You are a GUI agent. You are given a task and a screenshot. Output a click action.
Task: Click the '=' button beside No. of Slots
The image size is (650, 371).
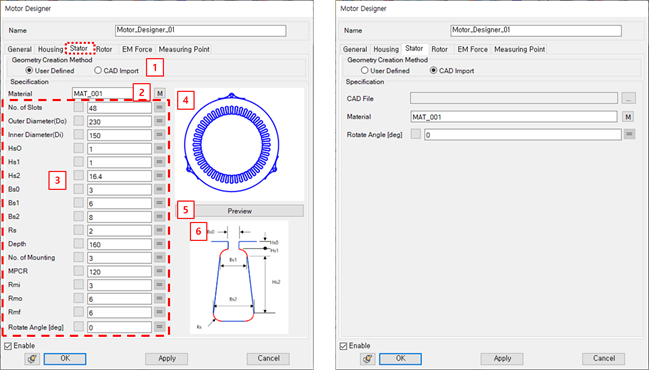[x=160, y=107]
